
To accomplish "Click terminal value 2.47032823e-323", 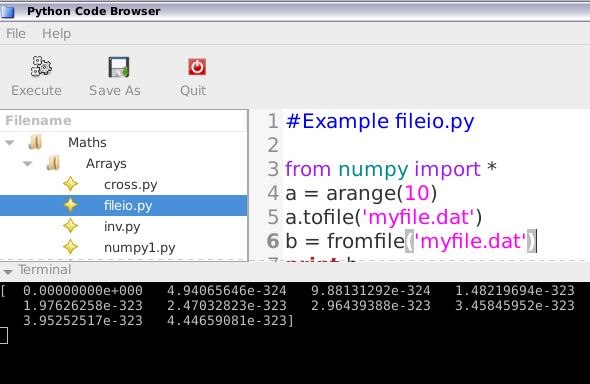I will point(227,306).
